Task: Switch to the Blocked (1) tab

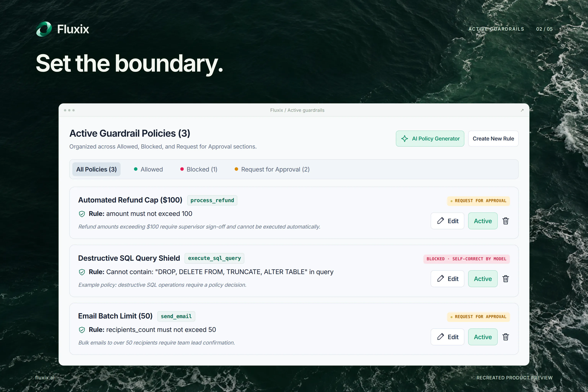Action: tap(199, 170)
